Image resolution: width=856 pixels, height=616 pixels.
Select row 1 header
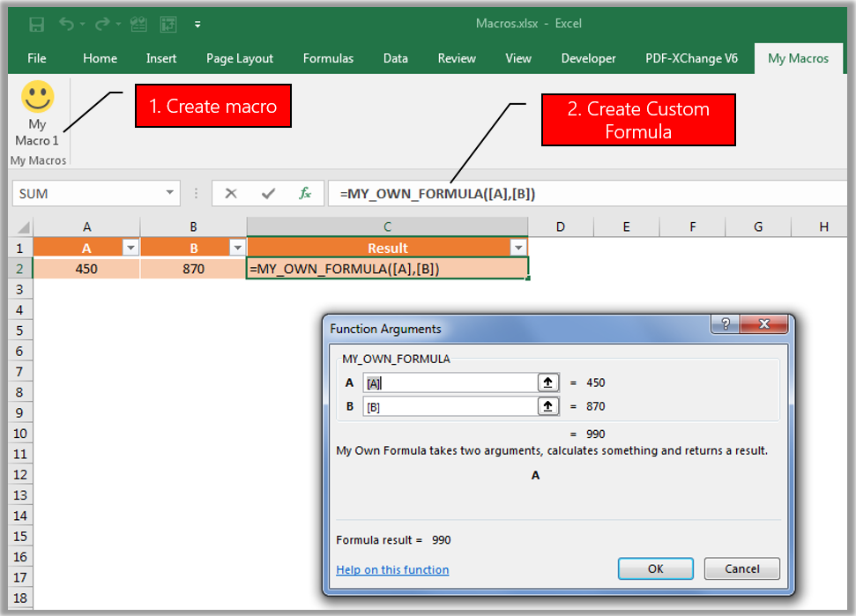click(19, 249)
